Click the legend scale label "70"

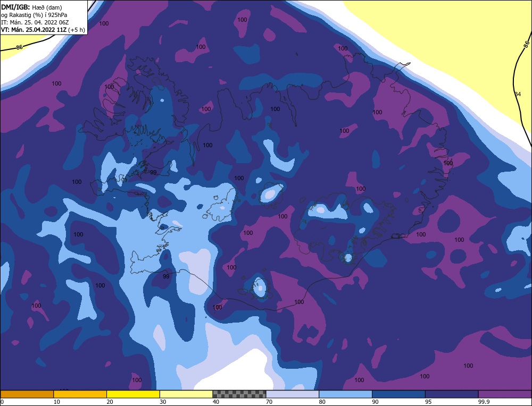point(269,402)
